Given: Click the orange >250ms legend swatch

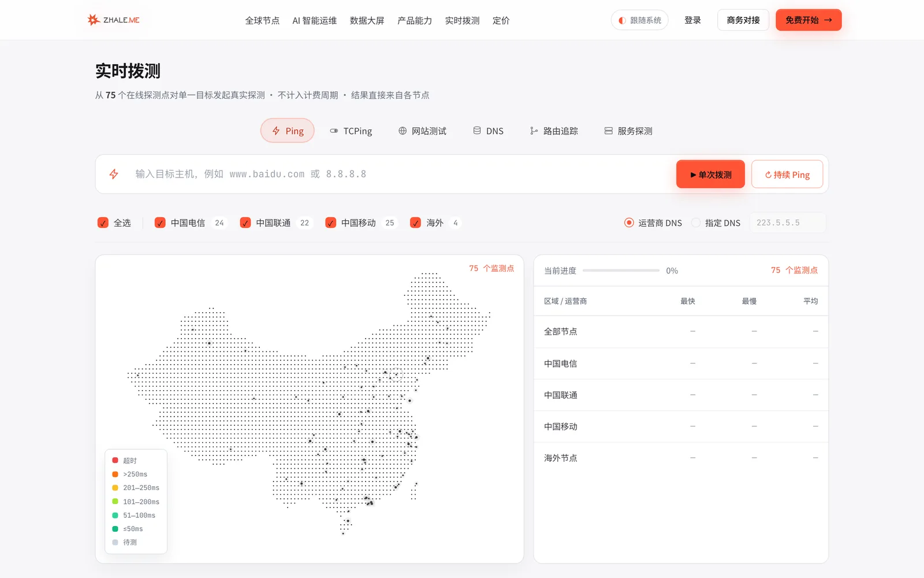Looking at the screenshot, I should click(x=115, y=474).
